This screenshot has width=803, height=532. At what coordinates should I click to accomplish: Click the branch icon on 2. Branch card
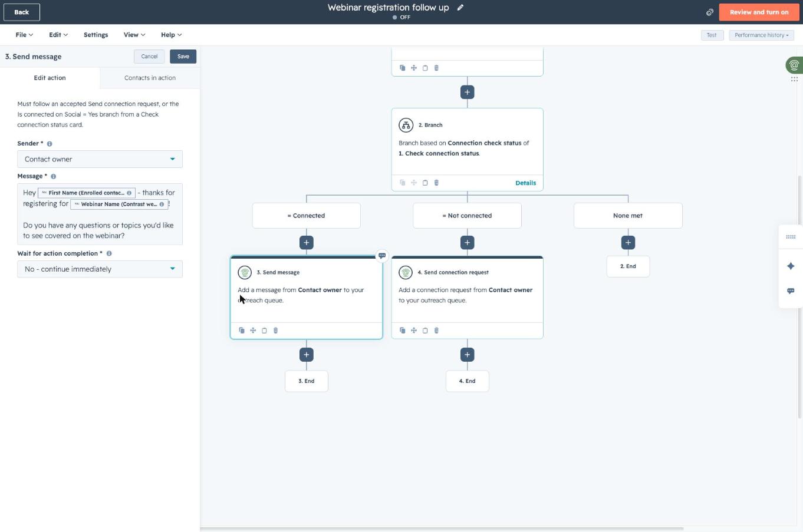tap(406, 125)
